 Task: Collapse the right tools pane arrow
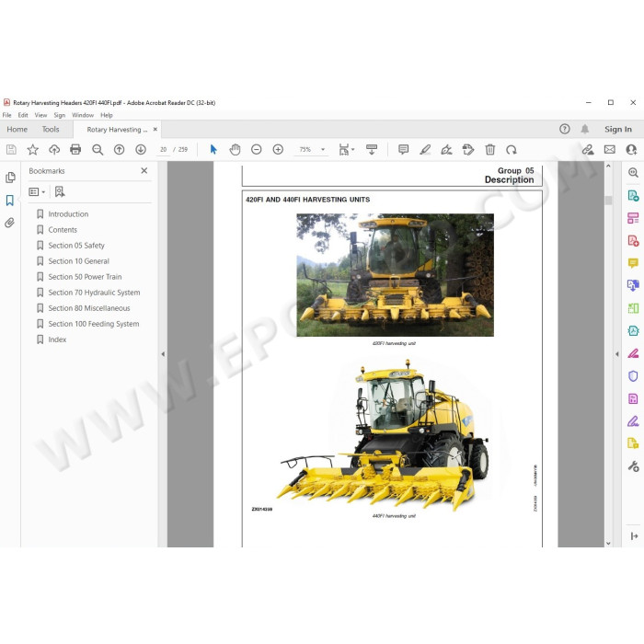(x=617, y=354)
